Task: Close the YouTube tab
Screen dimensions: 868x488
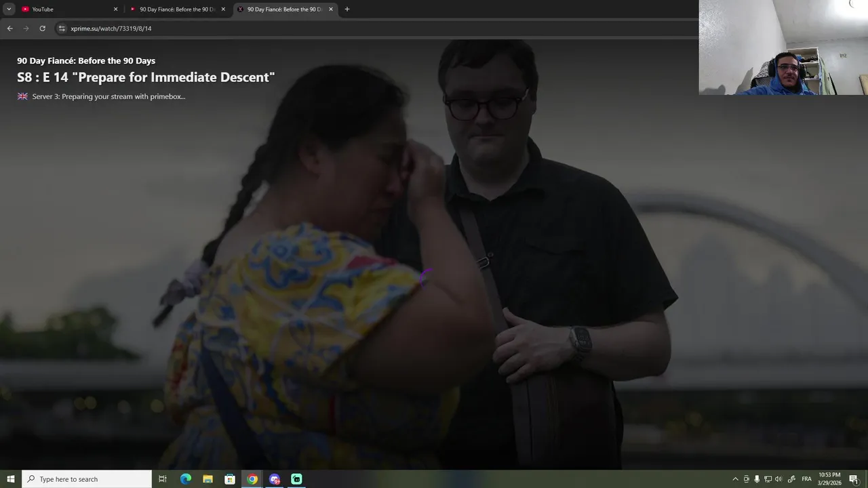Action: point(115,9)
